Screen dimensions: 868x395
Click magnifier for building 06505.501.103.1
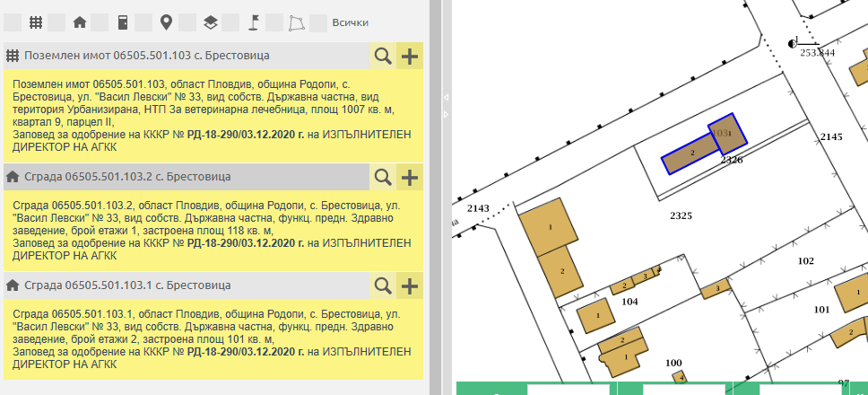[x=383, y=285]
